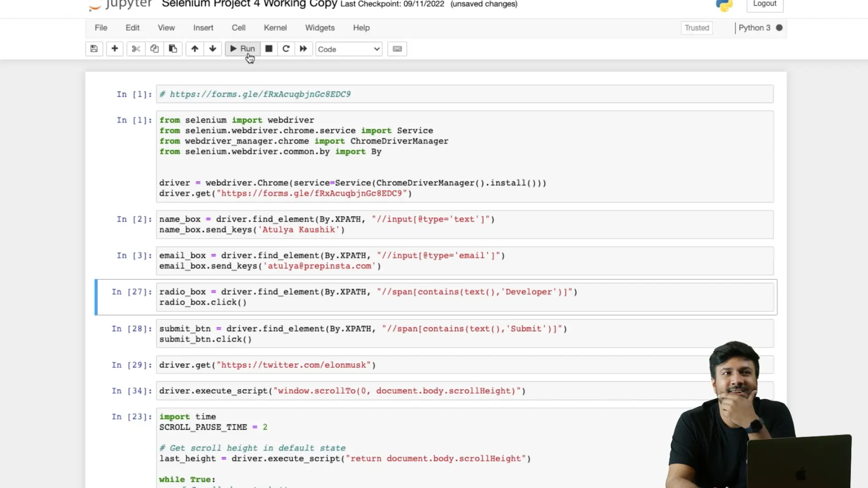The width and height of the screenshot is (868, 488).
Task: Click the Logout button
Action: 764,4
